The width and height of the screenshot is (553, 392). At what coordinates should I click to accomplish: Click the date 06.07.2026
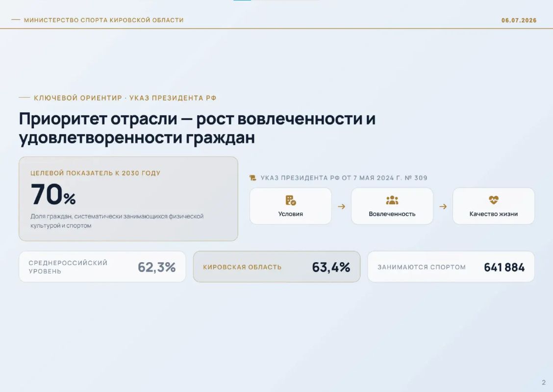point(519,21)
